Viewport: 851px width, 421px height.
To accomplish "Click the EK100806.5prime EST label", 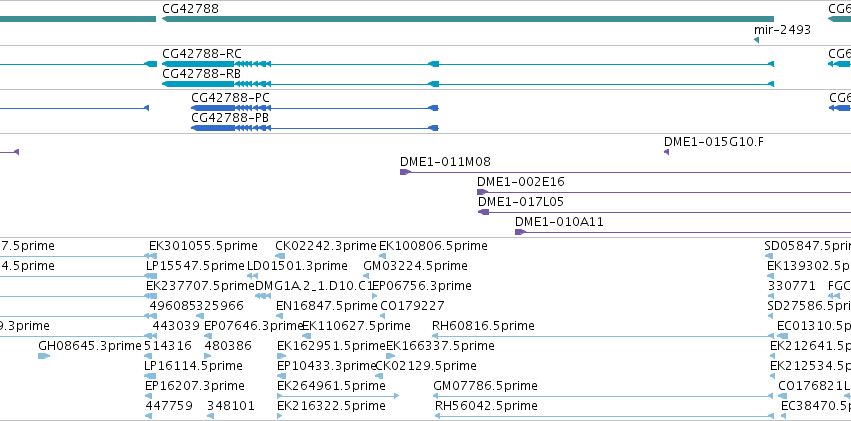I will tap(433, 246).
